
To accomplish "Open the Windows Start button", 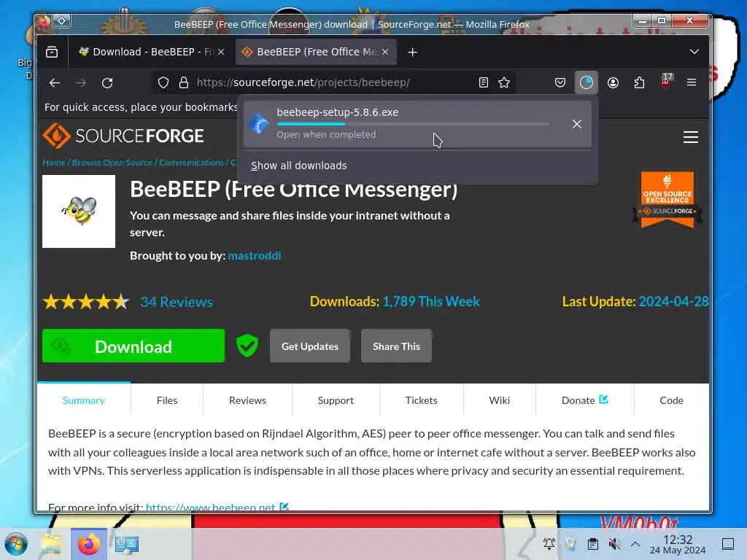I will coord(16,544).
